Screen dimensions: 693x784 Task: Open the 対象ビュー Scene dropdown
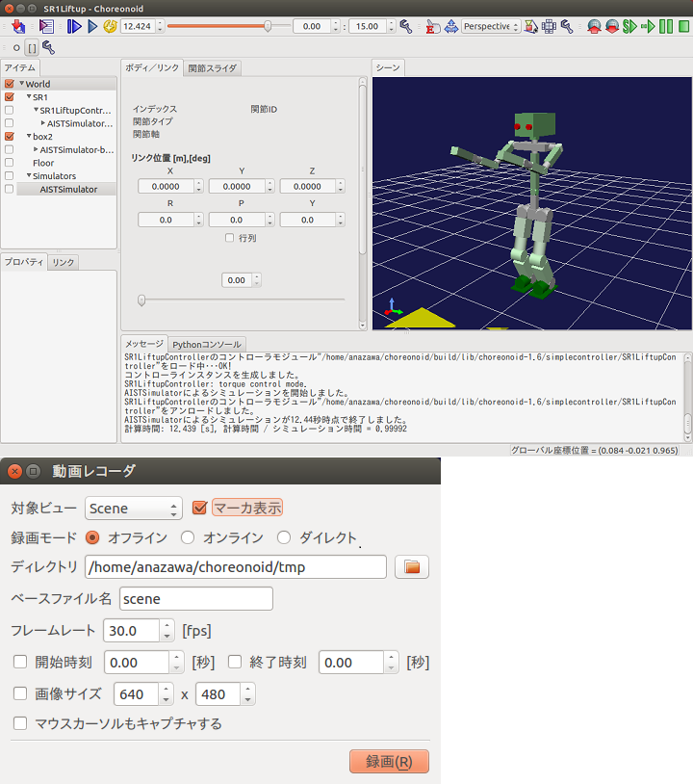pos(133,509)
